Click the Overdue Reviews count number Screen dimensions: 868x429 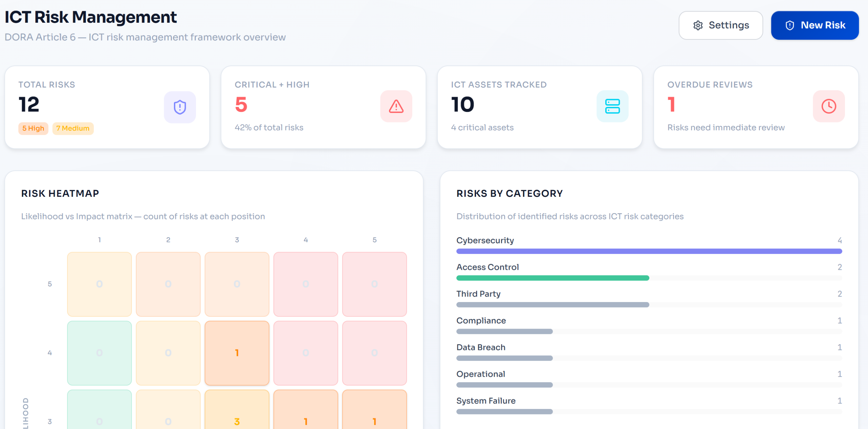[671, 104]
